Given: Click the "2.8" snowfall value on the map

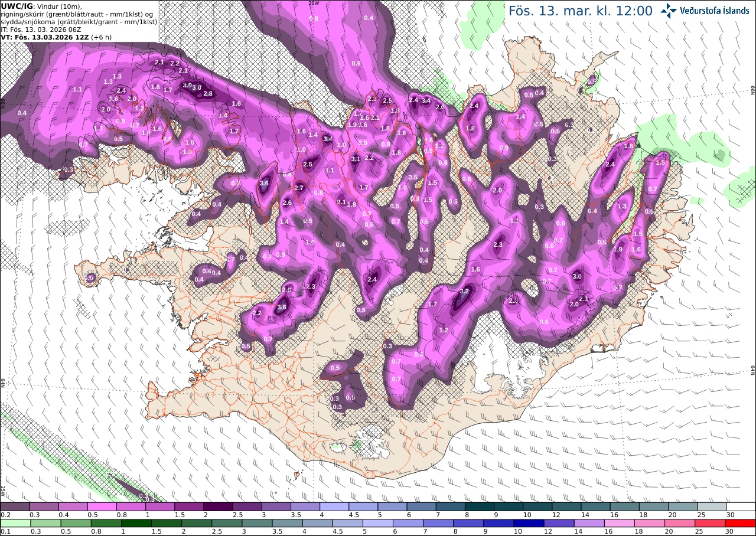Looking at the screenshot, I should [x=208, y=93].
